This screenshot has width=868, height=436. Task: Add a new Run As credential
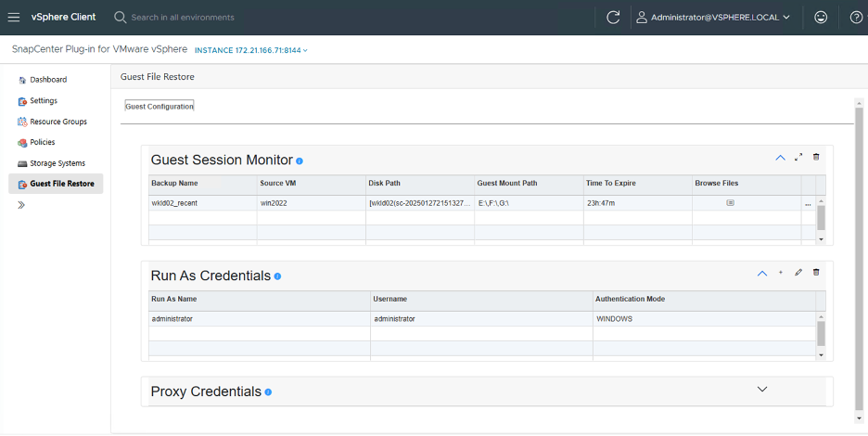pos(781,273)
